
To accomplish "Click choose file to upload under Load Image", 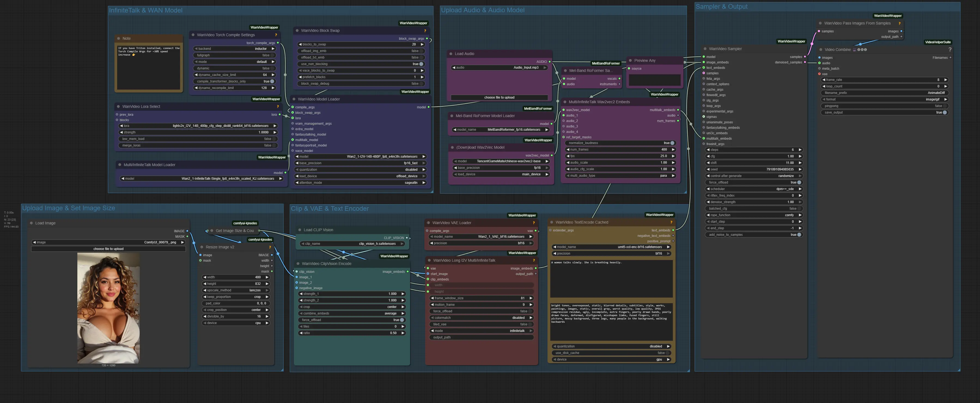I will [108, 249].
